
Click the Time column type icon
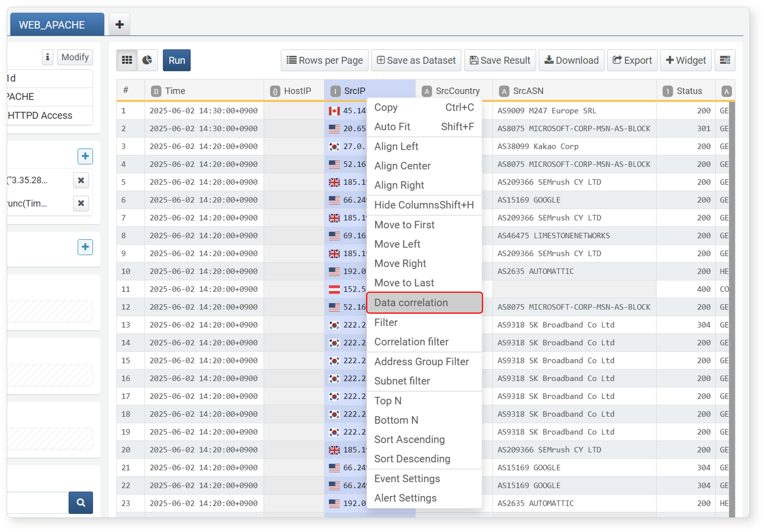[x=156, y=91]
